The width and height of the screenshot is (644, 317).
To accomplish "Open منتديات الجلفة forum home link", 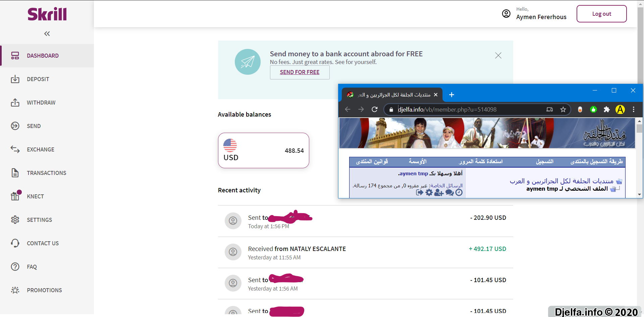I will (x=561, y=181).
